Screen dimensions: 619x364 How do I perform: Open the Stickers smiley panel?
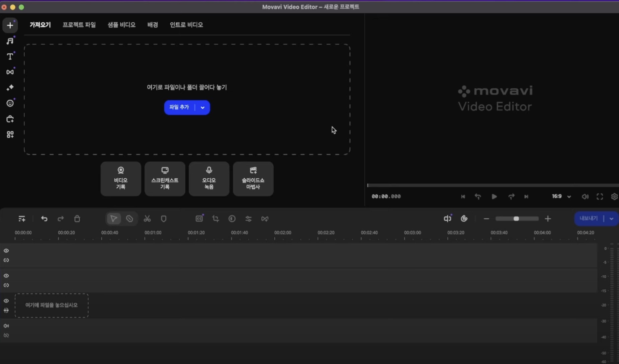pyautogui.click(x=10, y=103)
